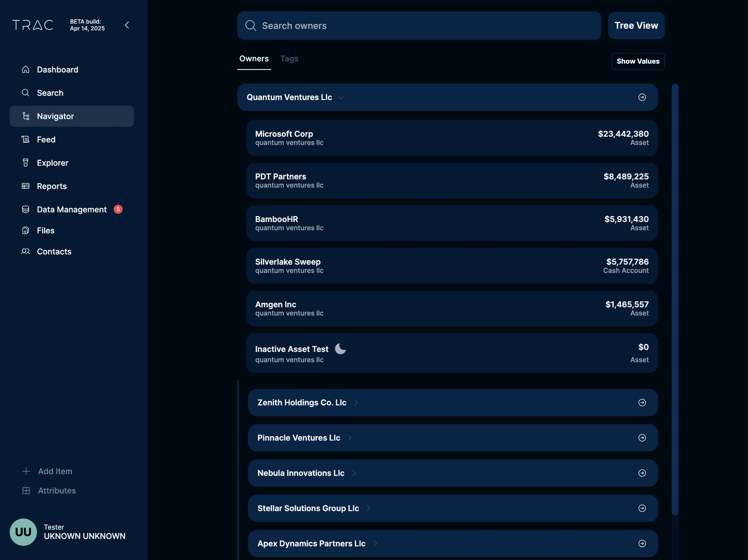Image resolution: width=748 pixels, height=560 pixels.
Task: Expand Nebula Innovations Llc chevron
Action: 354,473
